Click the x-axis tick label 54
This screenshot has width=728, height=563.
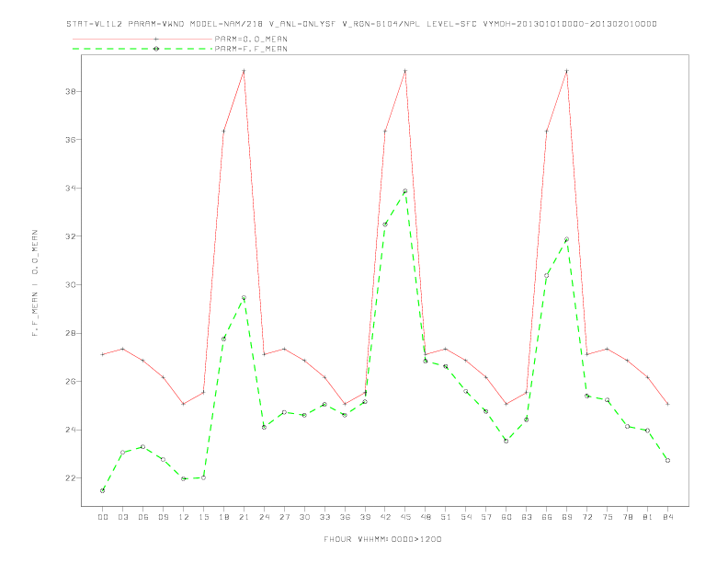point(466,517)
